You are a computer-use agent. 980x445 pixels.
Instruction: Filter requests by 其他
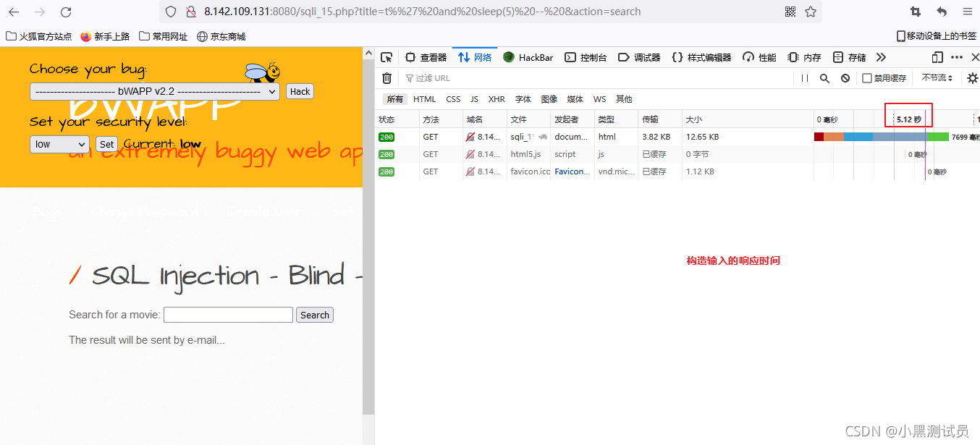pyautogui.click(x=624, y=99)
